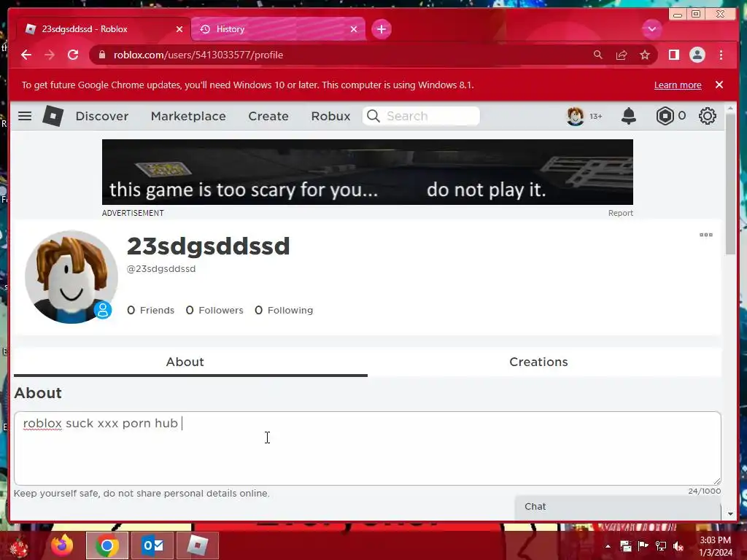747x560 pixels.
Task: Click the 24/1000 character counter
Action: [704, 491]
